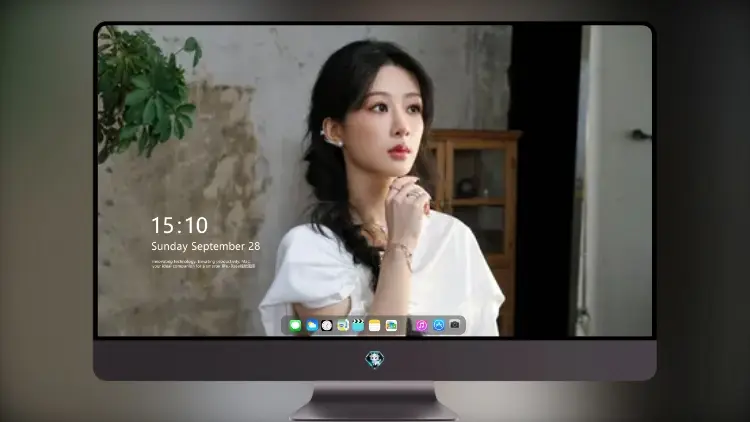
Task: Open the clapperboard video app in dock
Action: [x=358, y=325]
